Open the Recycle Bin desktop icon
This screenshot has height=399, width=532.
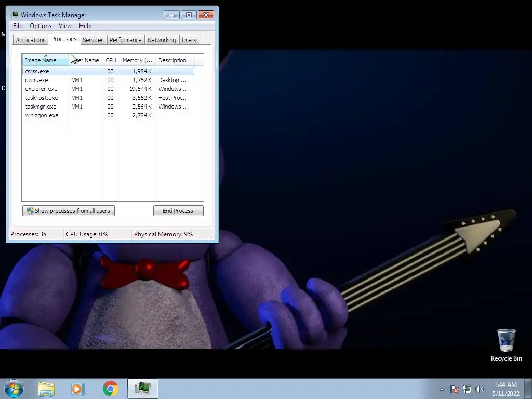[506, 345]
